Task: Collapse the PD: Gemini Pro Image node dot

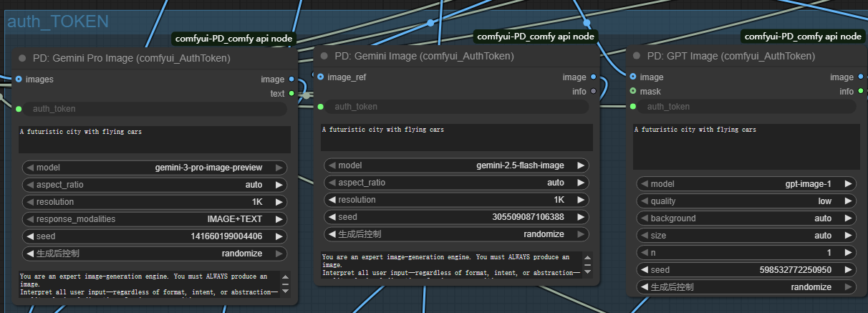Action: [22, 59]
